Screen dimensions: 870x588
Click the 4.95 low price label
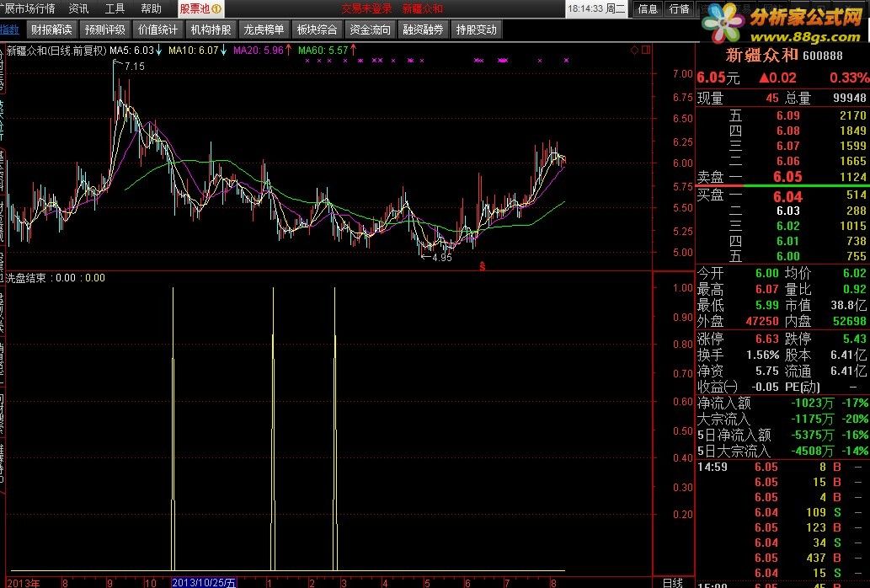coord(441,258)
